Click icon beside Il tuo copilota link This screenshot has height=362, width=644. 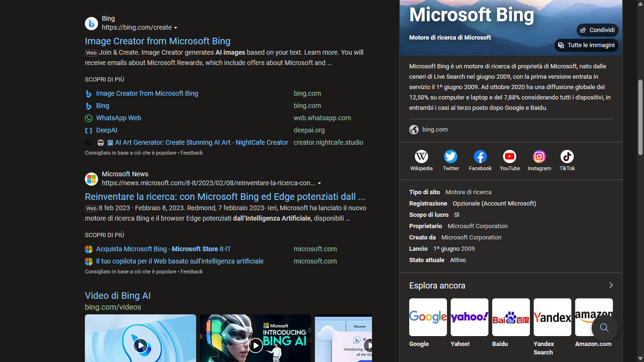click(89, 262)
